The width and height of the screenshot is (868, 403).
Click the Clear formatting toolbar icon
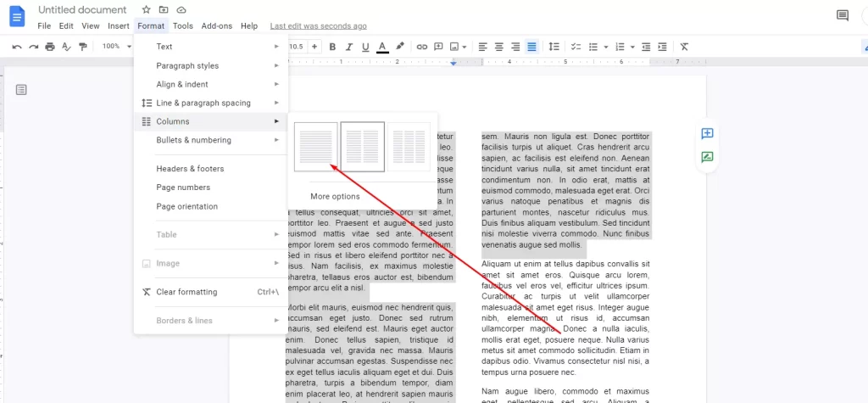684,47
